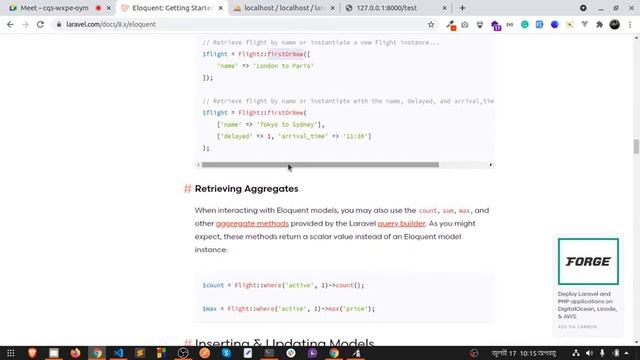View site info via the lock icon
This screenshot has width=640, height=360.
(59, 24)
